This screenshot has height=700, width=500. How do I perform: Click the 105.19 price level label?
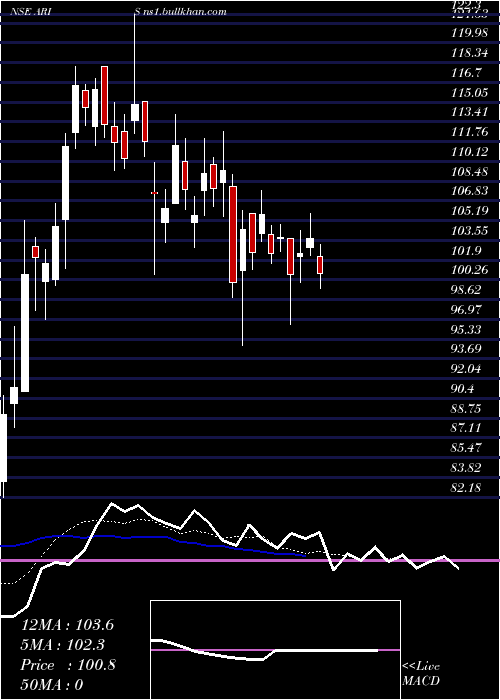[x=470, y=211]
